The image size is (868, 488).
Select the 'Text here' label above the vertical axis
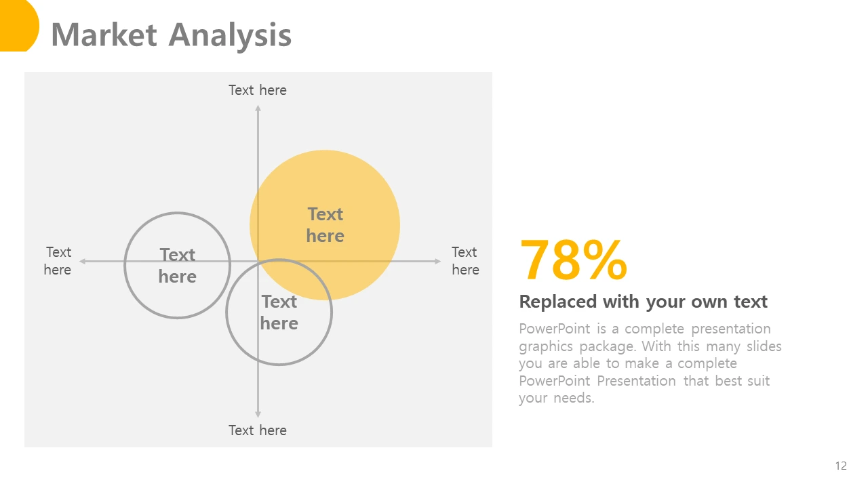click(x=258, y=90)
